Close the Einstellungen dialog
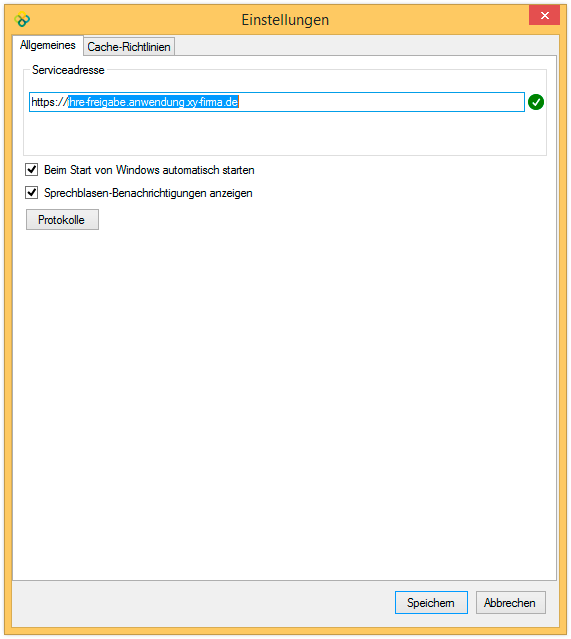 [544, 15]
